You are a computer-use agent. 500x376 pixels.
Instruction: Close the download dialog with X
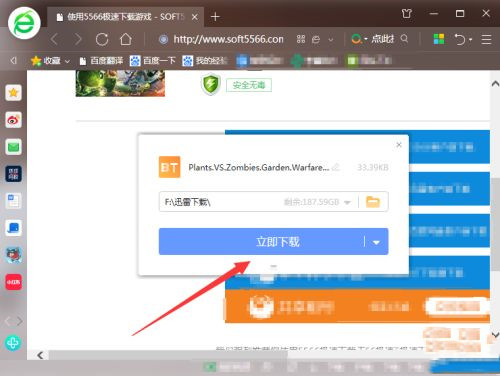point(399,145)
